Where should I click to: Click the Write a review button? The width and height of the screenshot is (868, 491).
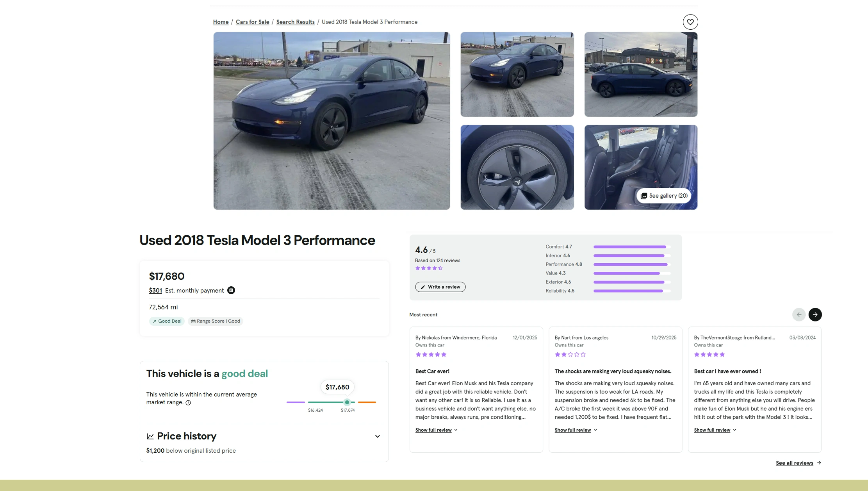tap(440, 287)
